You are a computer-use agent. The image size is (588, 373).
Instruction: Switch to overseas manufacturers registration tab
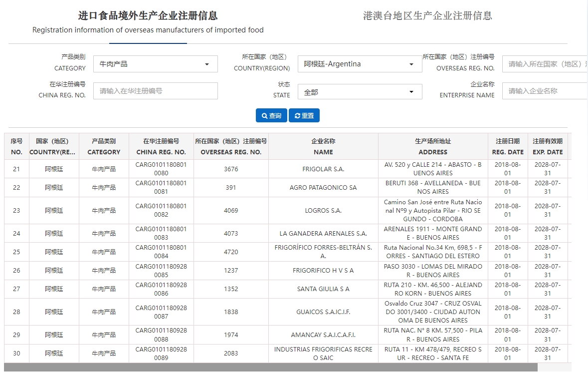click(148, 22)
